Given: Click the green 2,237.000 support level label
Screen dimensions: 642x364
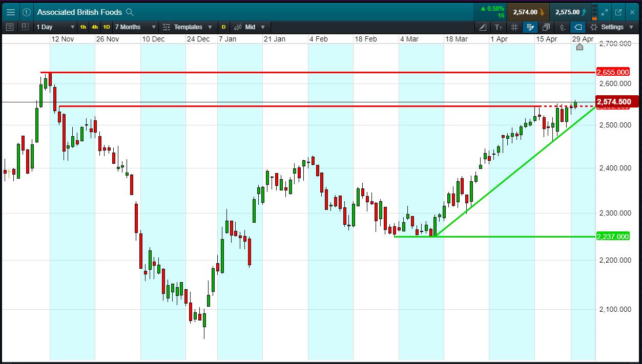Looking at the screenshot, I should click(613, 237).
